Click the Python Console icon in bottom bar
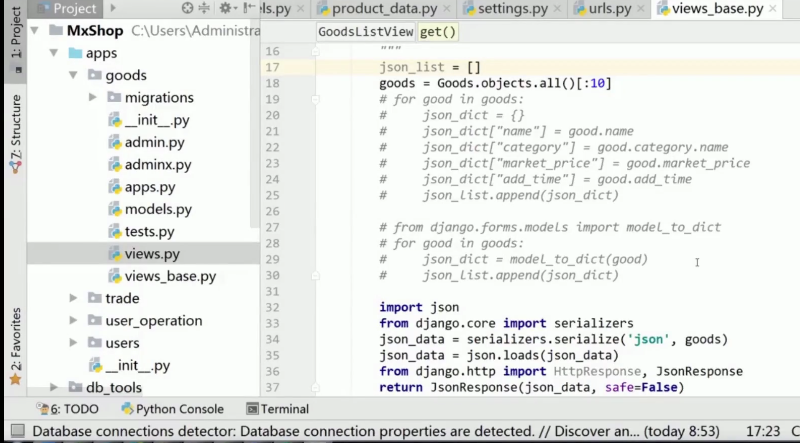 128,409
